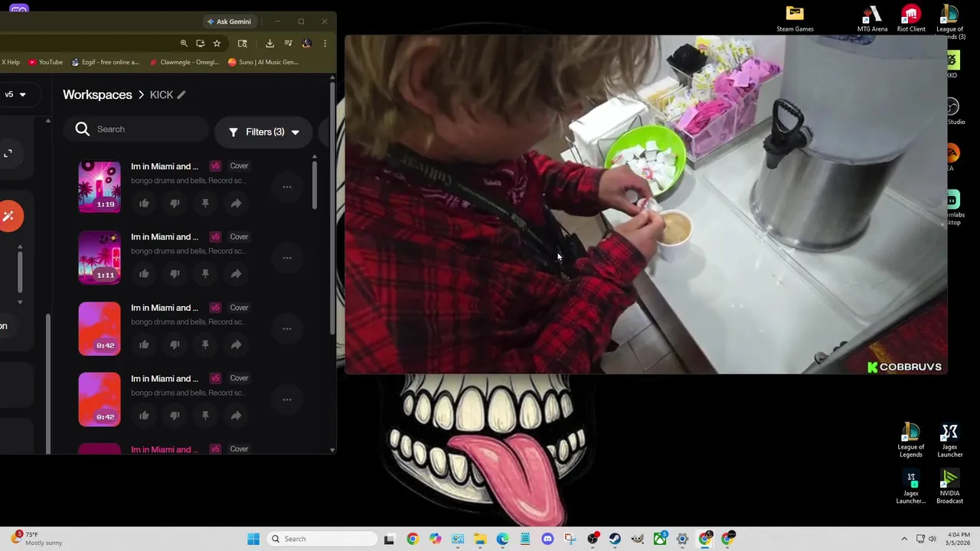Open the X Help bookmark
Image resolution: width=980 pixels, height=551 pixels.
[x=11, y=62]
